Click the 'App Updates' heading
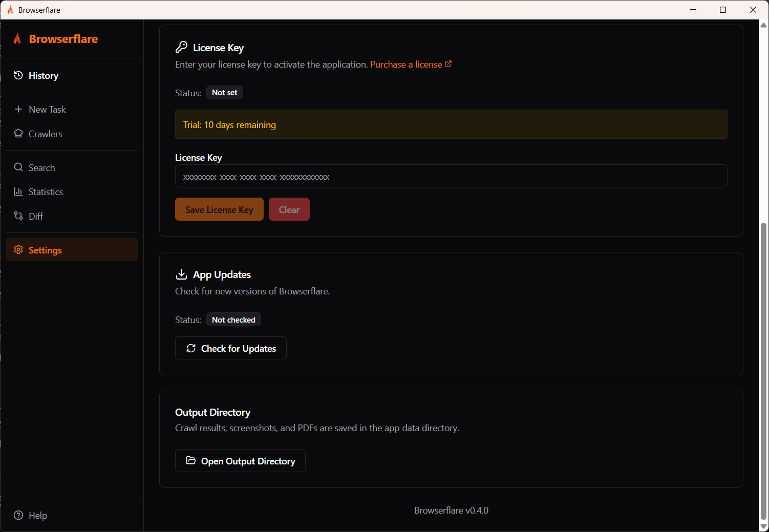This screenshot has width=769, height=532. point(222,274)
